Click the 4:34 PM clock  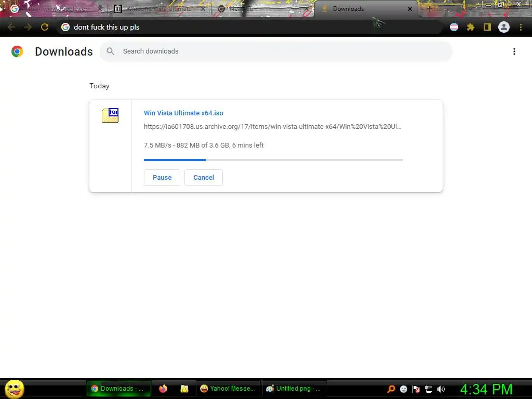[486, 389]
